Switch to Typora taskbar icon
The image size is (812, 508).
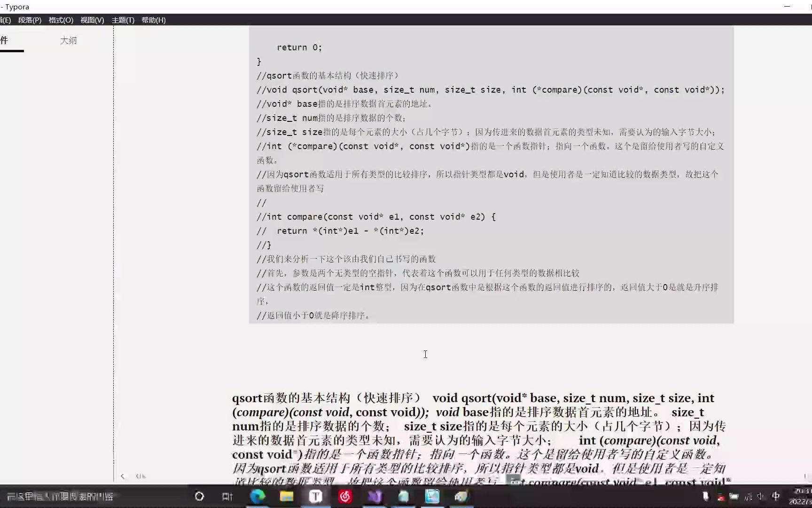click(x=316, y=496)
